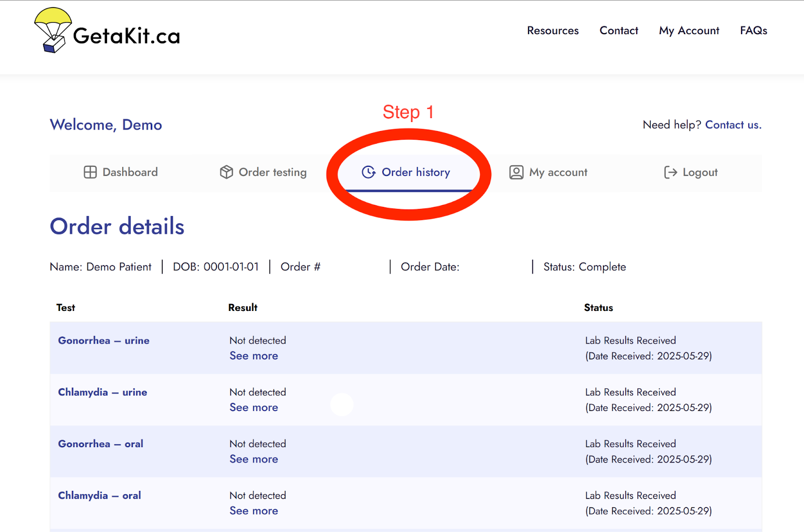Image resolution: width=804 pixels, height=532 pixels.
Task: Open the Gonorrhea – urine test link
Action: (x=104, y=341)
